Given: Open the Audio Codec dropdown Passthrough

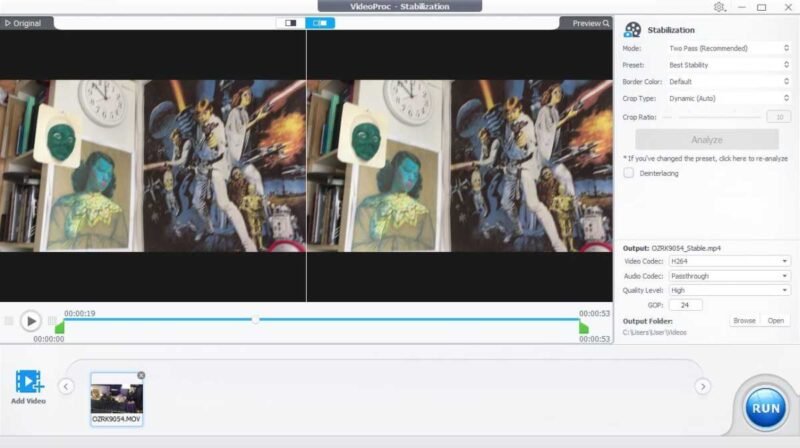Looking at the screenshot, I should point(729,276).
